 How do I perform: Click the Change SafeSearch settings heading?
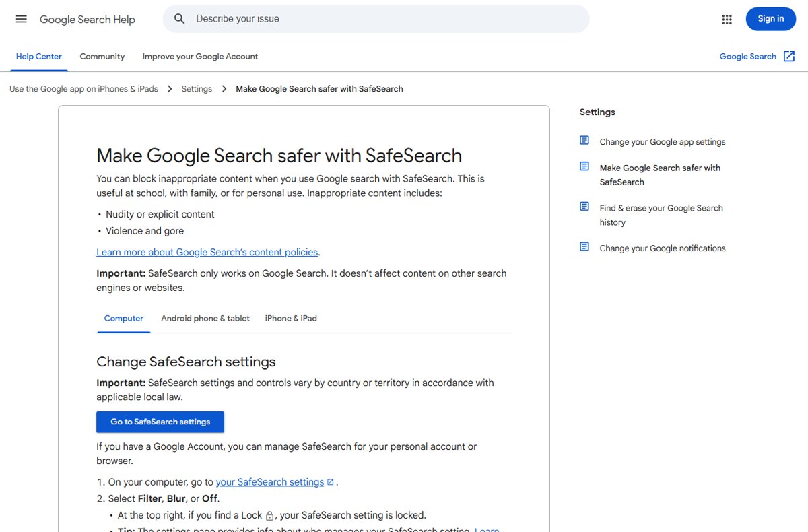pos(186,362)
